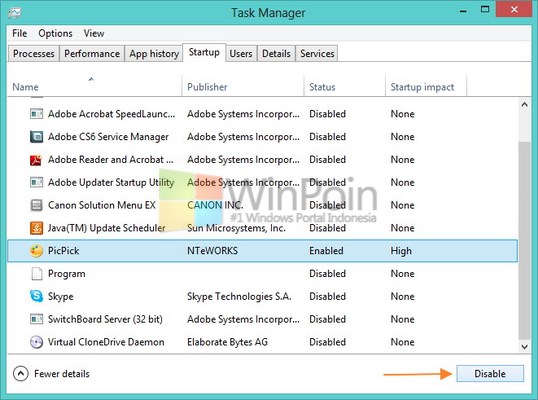
Task: Click the scrollbar down arrow
Action: click(x=524, y=346)
